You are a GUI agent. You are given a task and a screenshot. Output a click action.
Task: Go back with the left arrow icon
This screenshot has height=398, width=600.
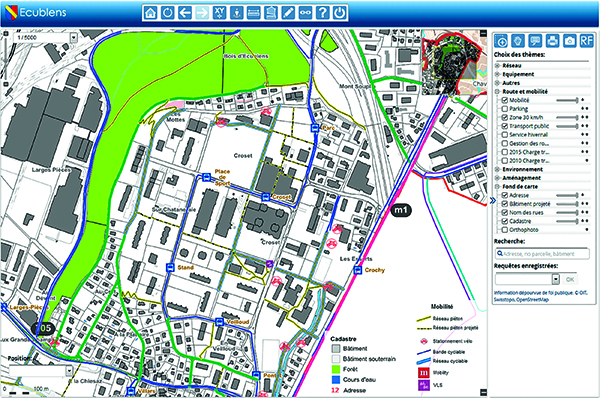(185, 12)
